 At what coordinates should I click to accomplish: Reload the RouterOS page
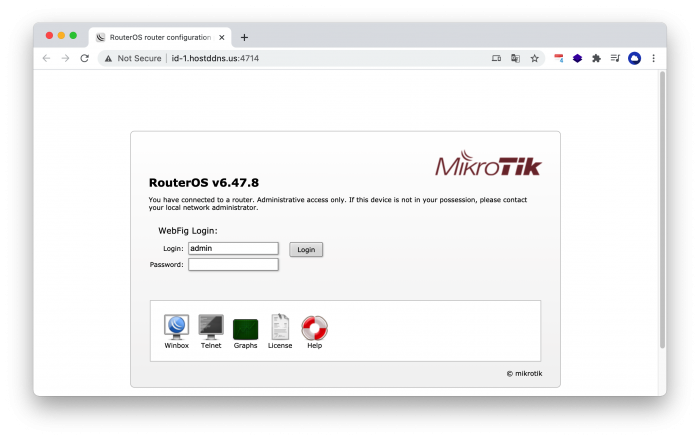[84, 58]
